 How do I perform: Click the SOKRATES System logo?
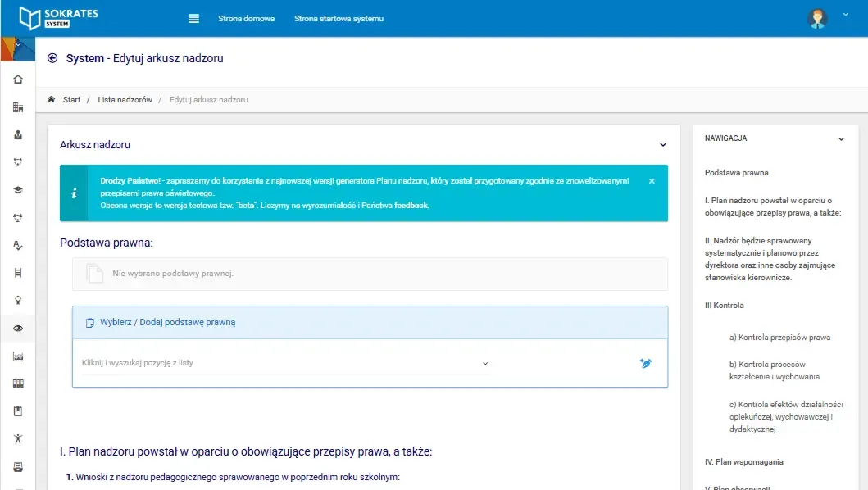click(61, 16)
